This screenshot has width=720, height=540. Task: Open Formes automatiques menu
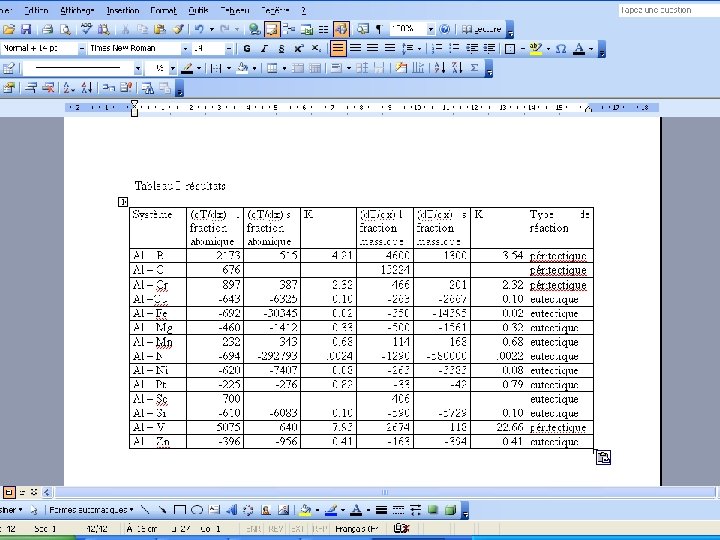point(91,510)
